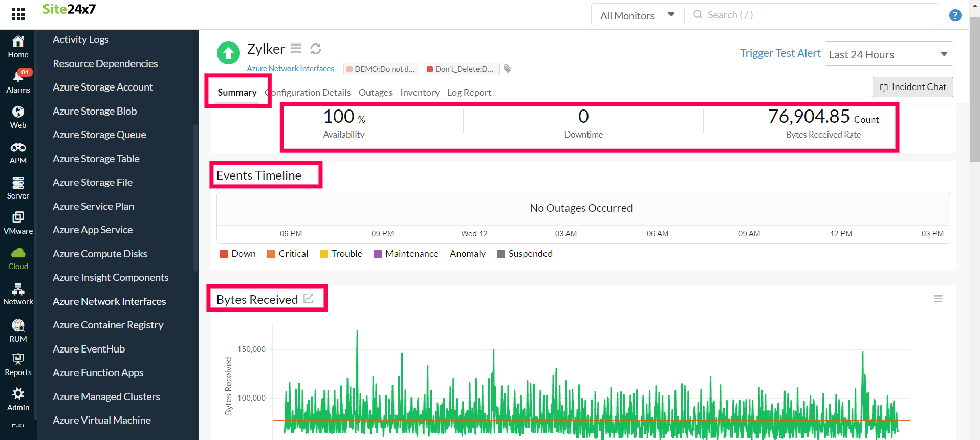Click into the Search input field

pos(814,15)
